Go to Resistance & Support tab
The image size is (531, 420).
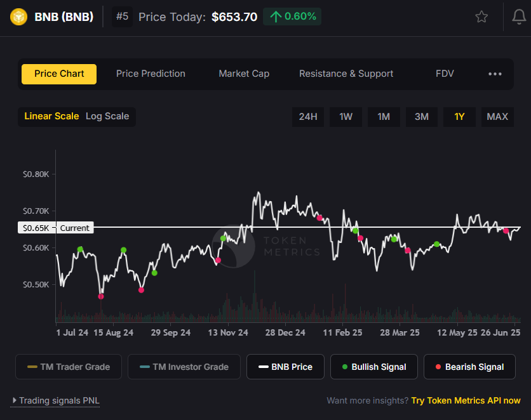(346, 74)
